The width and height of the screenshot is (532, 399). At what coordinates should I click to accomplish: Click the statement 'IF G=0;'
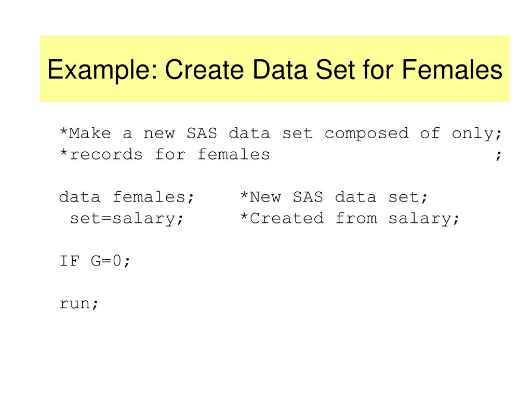point(95,261)
